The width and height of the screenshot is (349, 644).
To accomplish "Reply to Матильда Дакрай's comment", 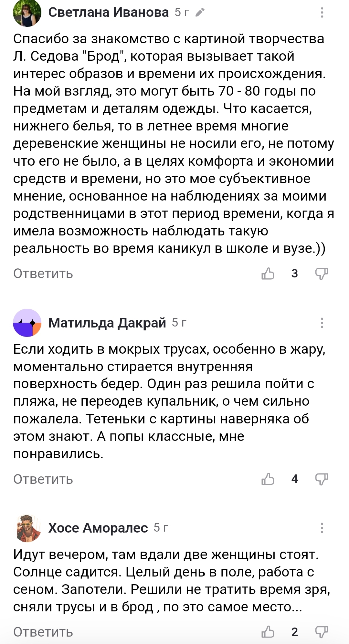I will click(43, 479).
